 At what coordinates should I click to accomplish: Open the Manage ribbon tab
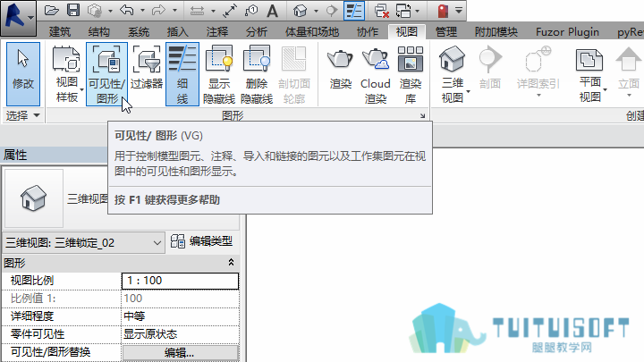pyautogui.click(x=446, y=31)
